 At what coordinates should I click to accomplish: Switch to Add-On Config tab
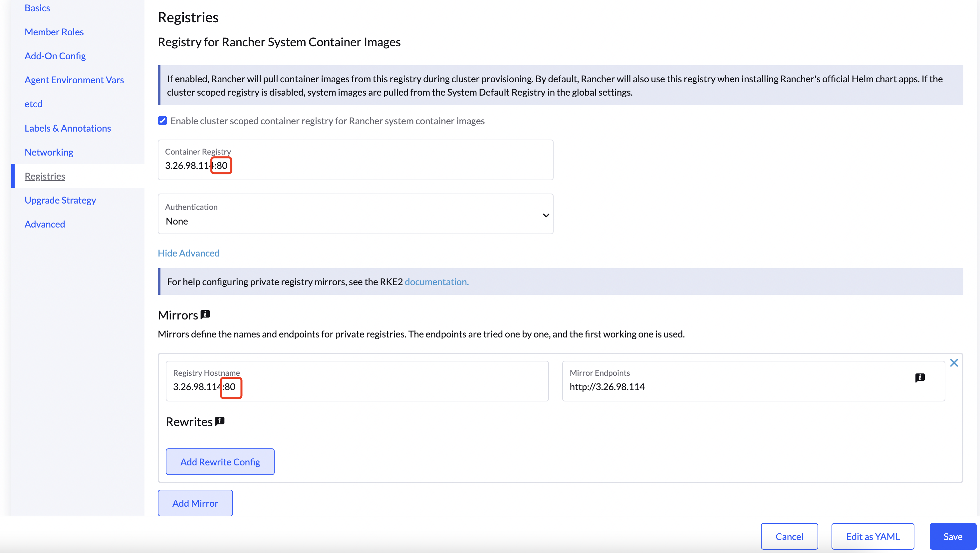tap(55, 56)
